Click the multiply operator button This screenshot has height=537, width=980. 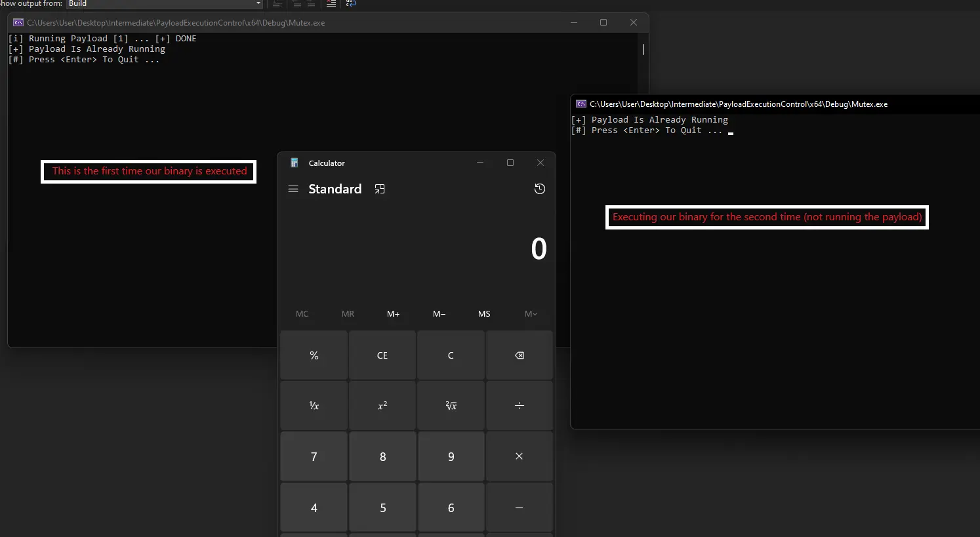[x=519, y=456]
